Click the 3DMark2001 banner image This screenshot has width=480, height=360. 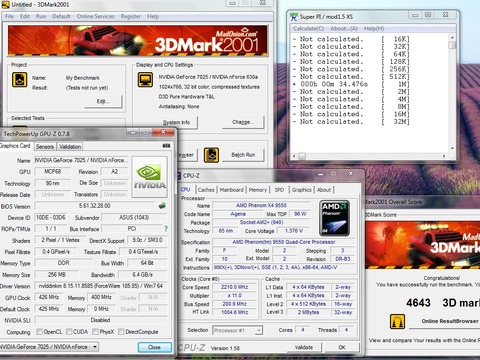138,41
